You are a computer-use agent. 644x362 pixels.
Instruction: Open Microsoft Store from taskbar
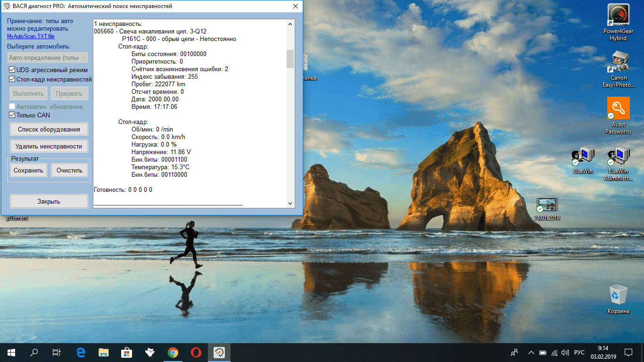tap(127, 353)
